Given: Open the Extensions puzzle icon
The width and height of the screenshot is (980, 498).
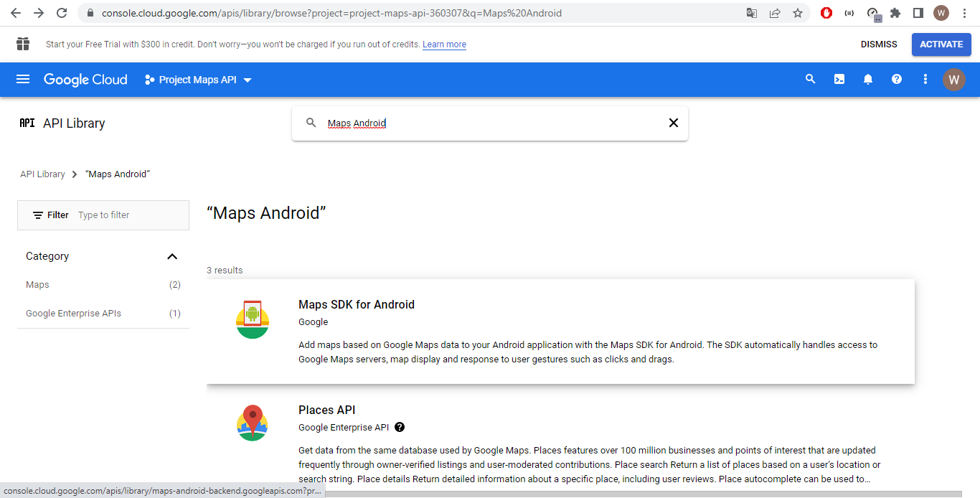Looking at the screenshot, I should [895, 13].
